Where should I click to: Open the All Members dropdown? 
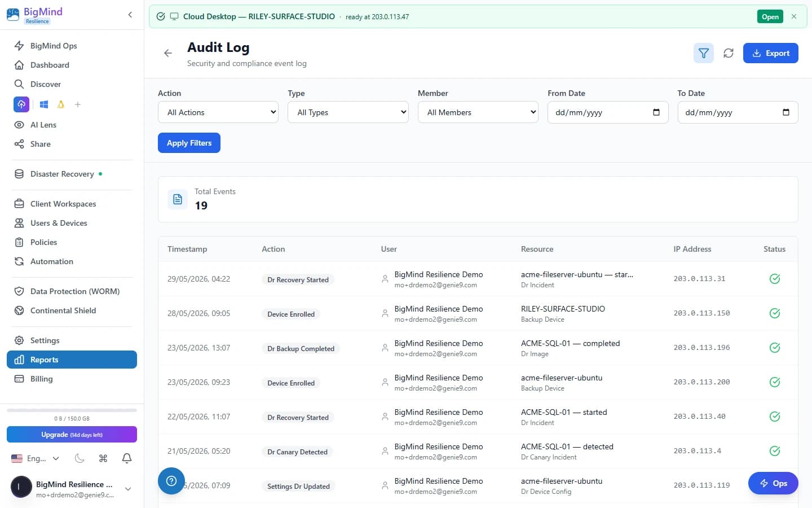click(478, 112)
